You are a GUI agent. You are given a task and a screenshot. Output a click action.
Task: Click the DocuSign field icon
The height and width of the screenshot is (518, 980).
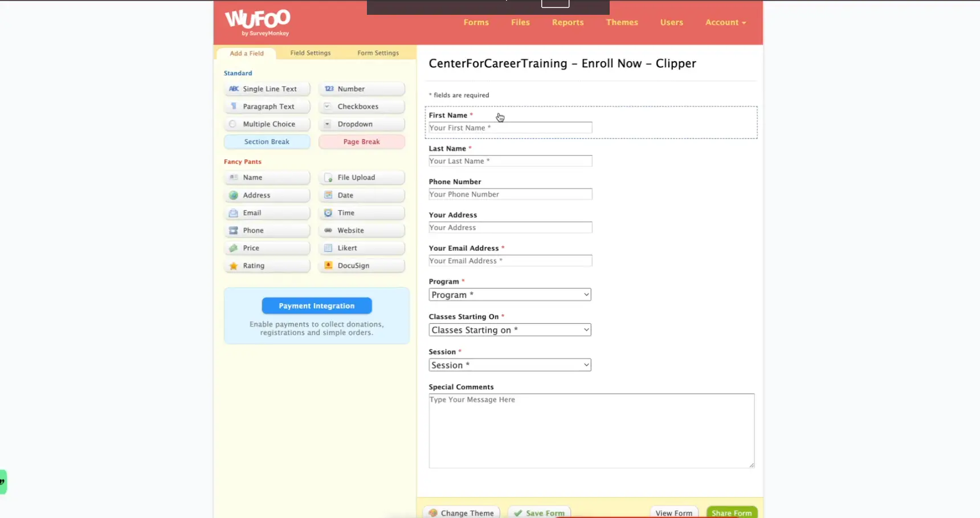click(x=328, y=266)
